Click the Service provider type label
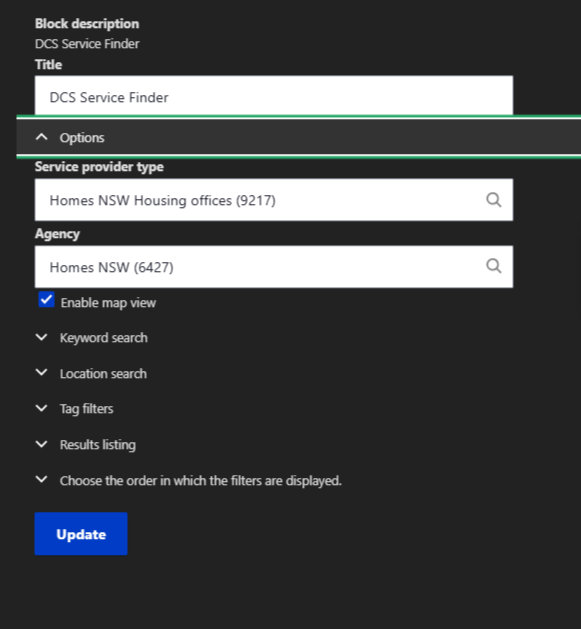581x629 pixels. pyautogui.click(x=99, y=167)
